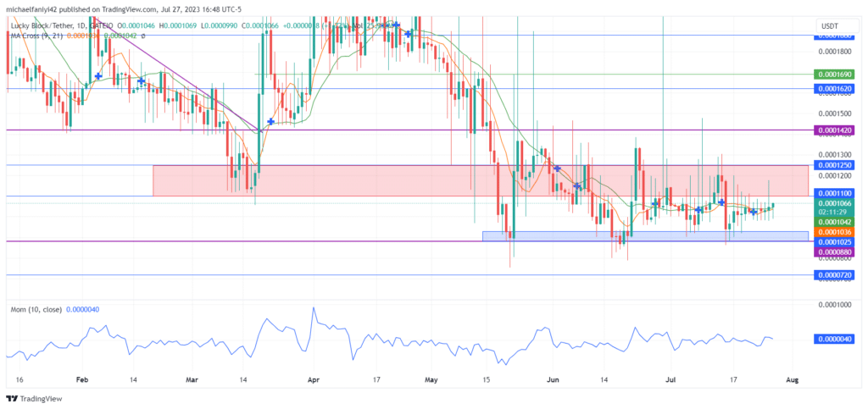Click the Feb date label
The image size is (868, 409).
[82, 380]
